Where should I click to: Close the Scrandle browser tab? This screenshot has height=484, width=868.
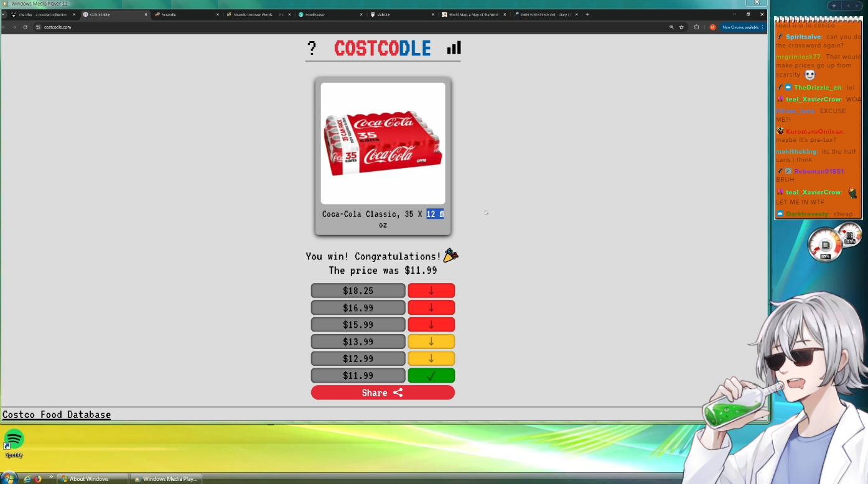(x=218, y=14)
